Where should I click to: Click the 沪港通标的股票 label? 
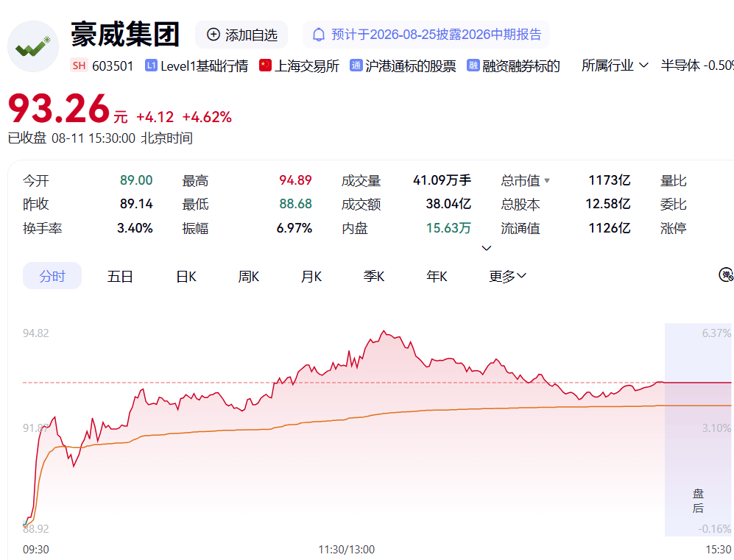click(411, 66)
